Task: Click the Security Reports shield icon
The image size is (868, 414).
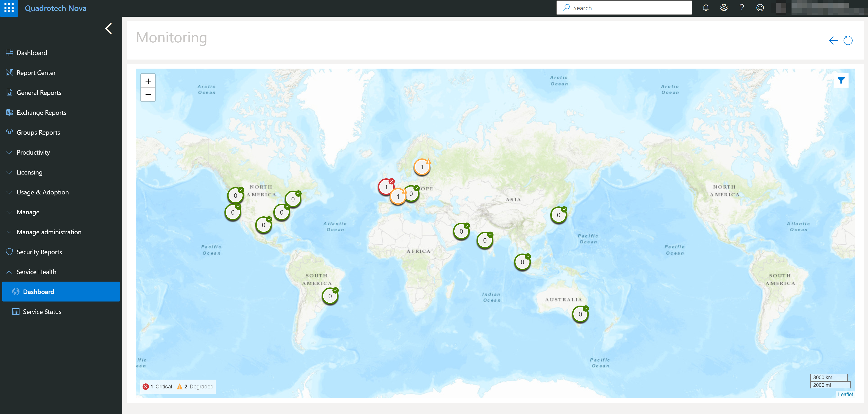Action: point(10,252)
